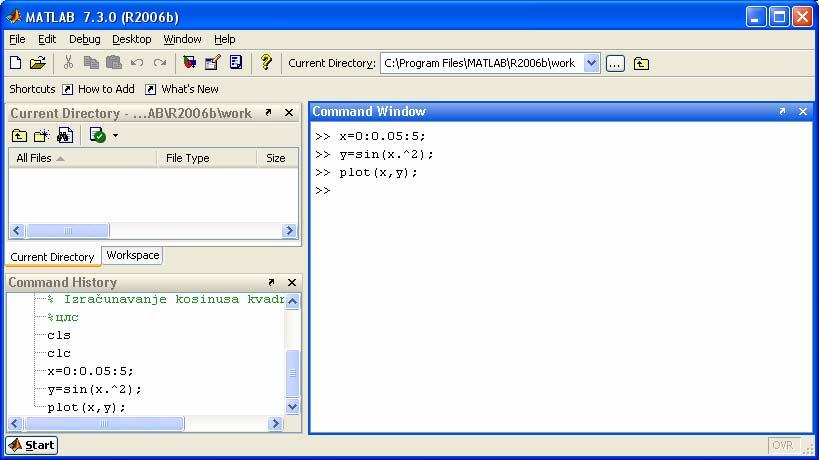
Task: Click the What's New shortcut
Action: pos(182,89)
